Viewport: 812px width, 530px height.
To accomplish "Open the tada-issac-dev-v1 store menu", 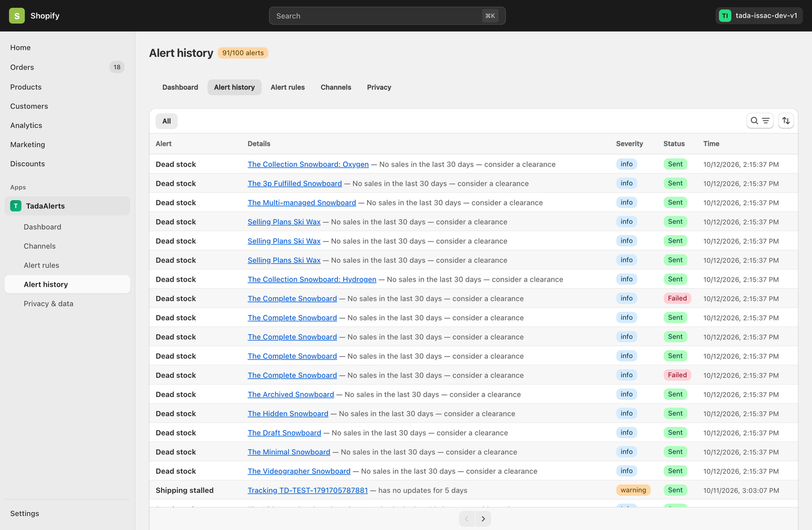I will coord(759,16).
